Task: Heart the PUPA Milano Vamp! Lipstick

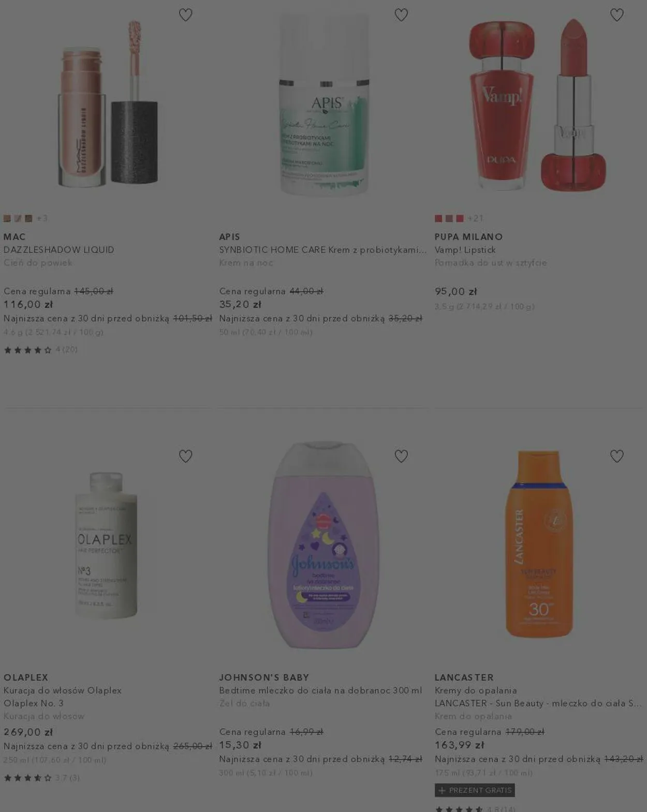Action: [x=616, y=15]
